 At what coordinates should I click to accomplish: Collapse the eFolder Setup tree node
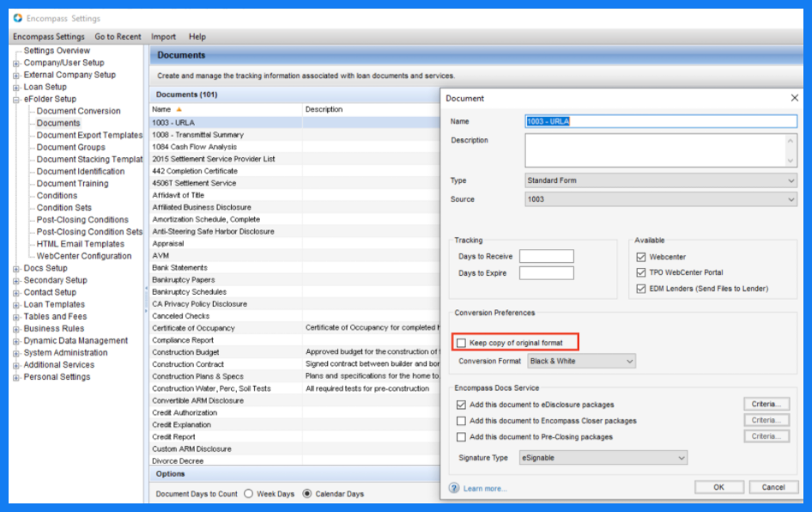16,99
